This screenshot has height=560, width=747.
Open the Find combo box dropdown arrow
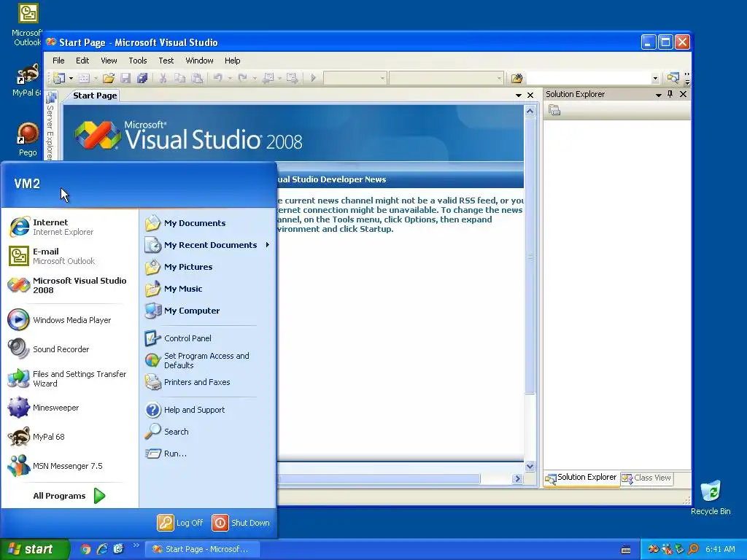[655, 78]
